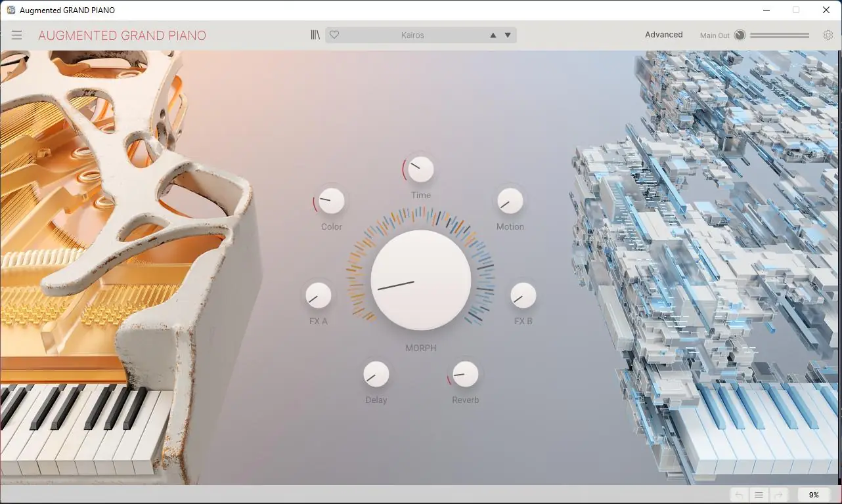
Task: Click the FX A knob
Action: [319, 295]
